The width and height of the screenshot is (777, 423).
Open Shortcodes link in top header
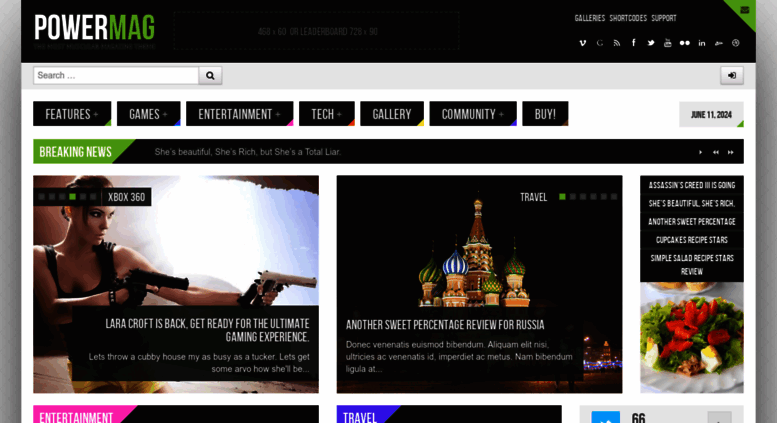tap(628, 18)
